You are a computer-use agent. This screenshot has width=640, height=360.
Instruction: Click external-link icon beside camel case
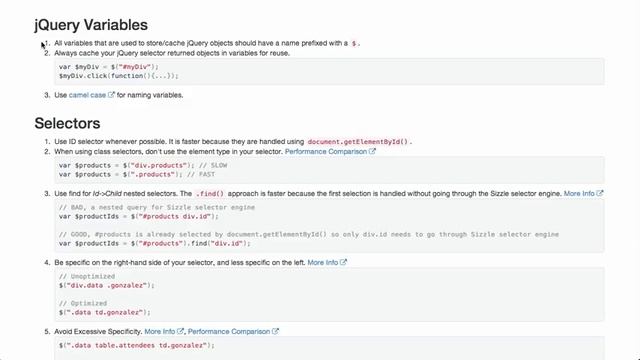point(111,95)
